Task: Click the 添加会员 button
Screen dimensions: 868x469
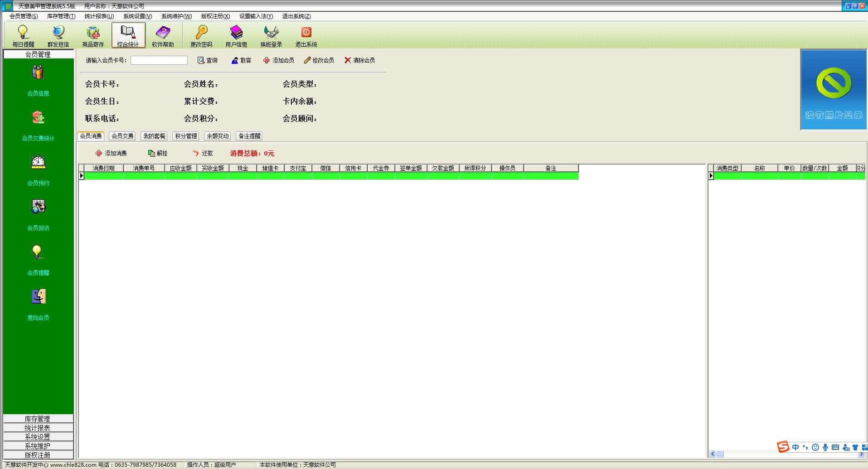Action: (278, 60)
